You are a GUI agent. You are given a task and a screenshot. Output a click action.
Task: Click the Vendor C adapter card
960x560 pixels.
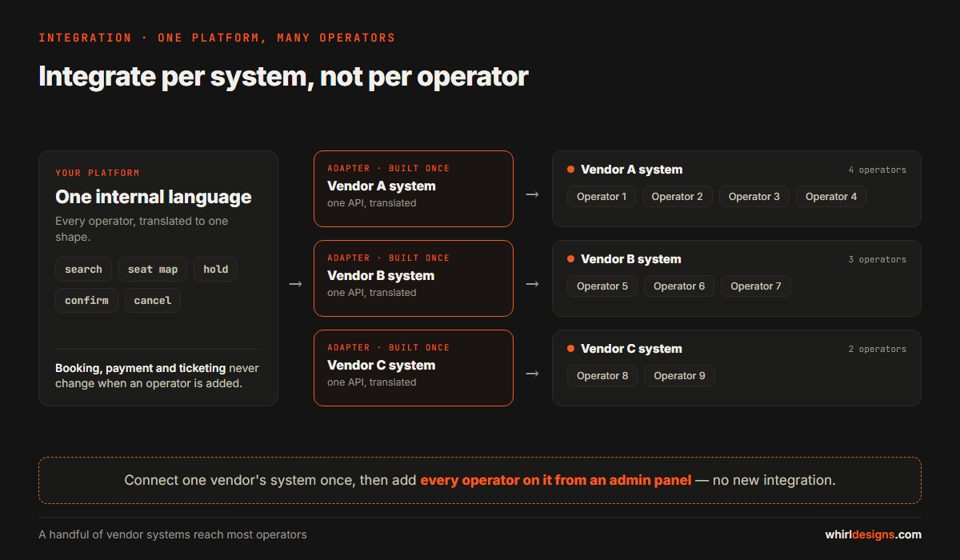414,368
